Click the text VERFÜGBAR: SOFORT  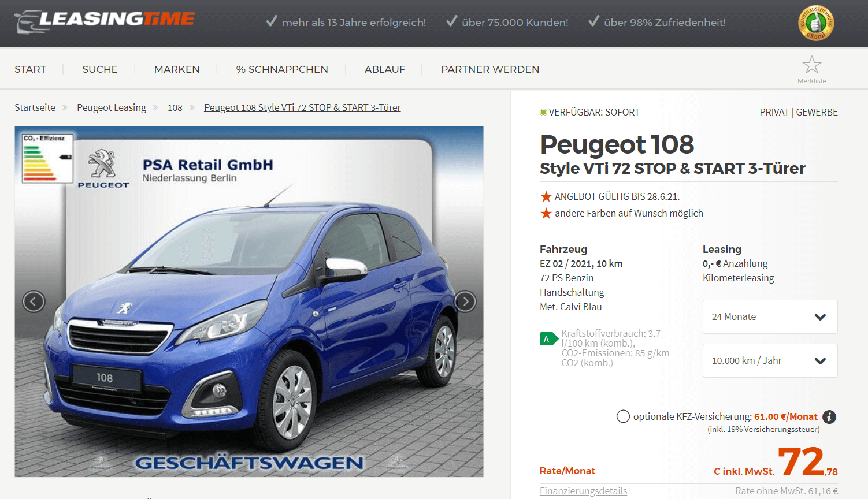(594, 112)
